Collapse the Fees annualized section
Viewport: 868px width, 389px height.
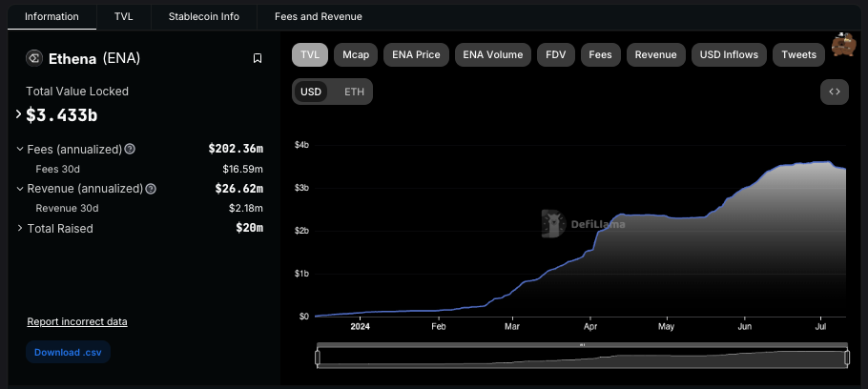20,150
